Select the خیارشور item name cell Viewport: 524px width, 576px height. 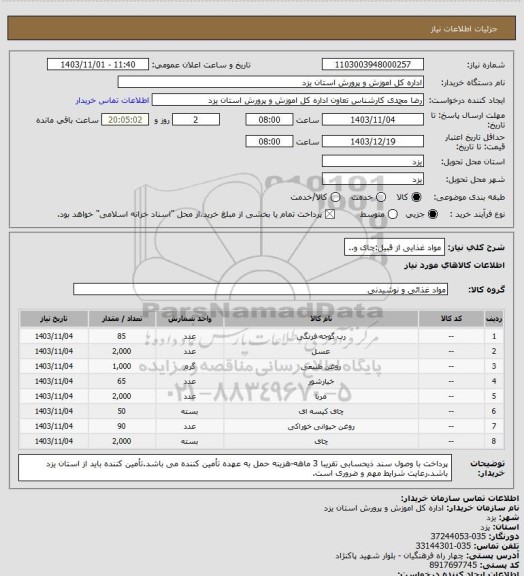[x=321, y=381]
